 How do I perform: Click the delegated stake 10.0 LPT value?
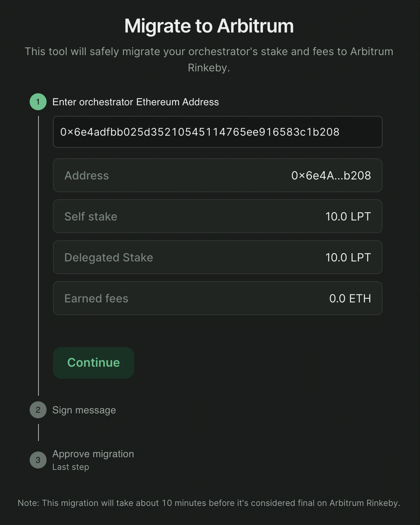348,258
